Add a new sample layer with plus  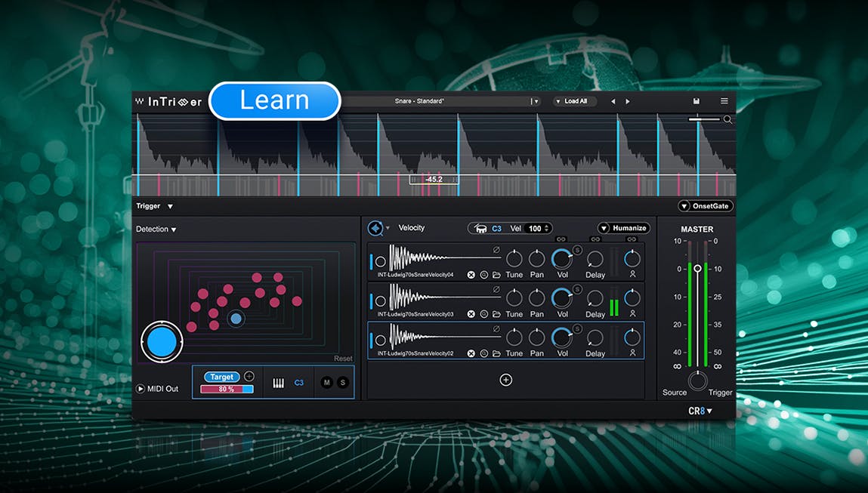(506, 380)
